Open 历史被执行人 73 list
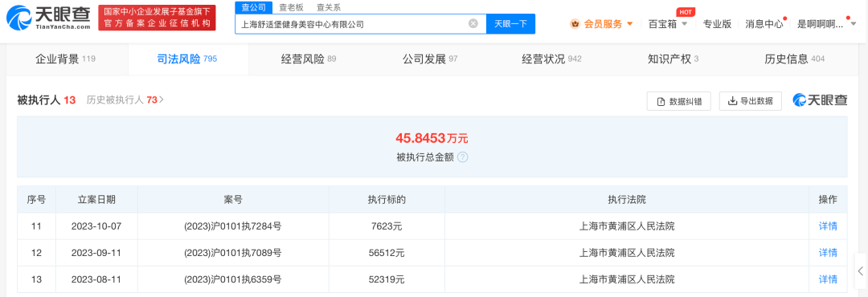Screen dimensions: 868x297 [x=125, y=100]
